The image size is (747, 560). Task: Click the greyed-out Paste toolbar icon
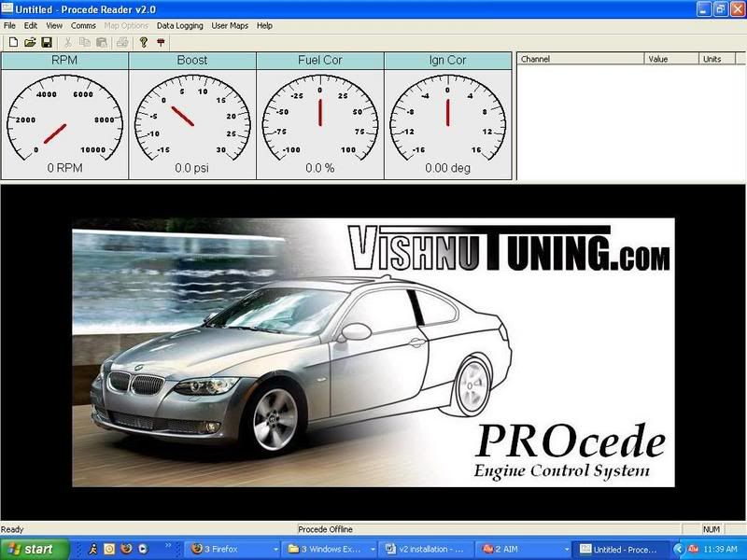coord(102,42)
